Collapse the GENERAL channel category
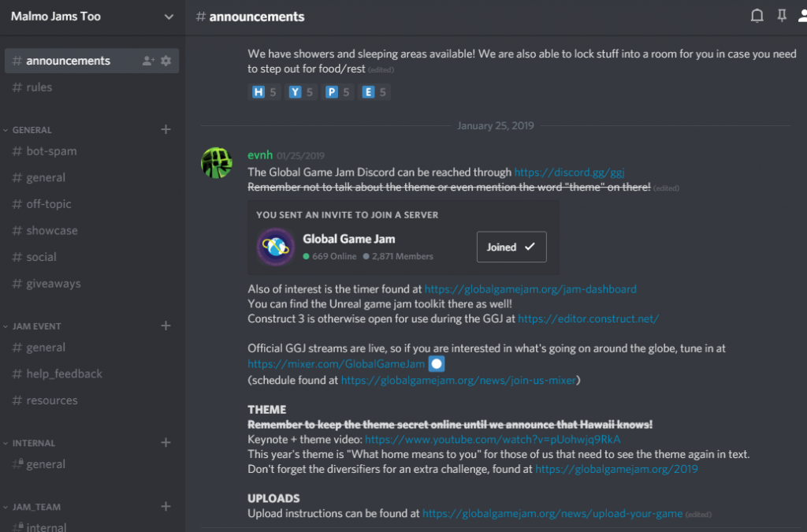 (32, 130)
